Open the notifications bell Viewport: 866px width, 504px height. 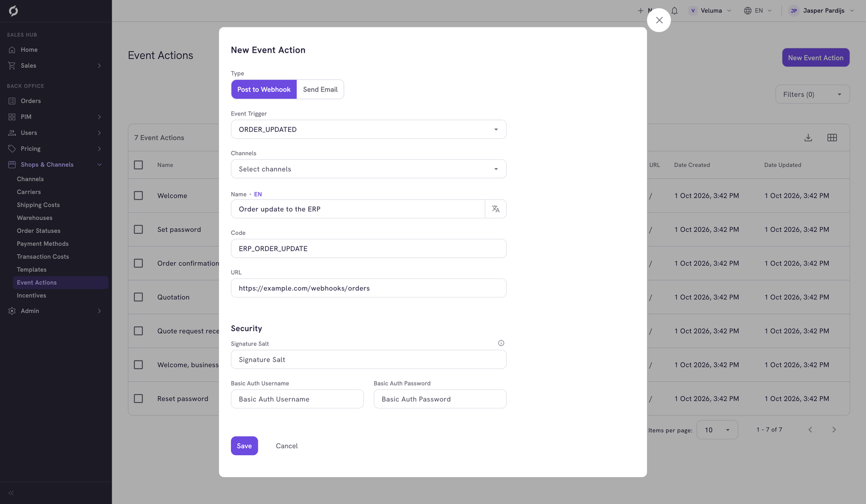pyautogui.click(x=674, y=10)
